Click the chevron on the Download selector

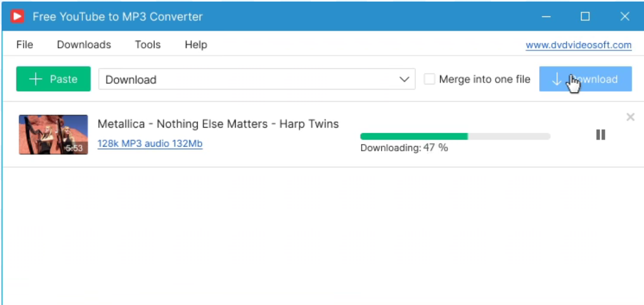[x=403, y=79]
